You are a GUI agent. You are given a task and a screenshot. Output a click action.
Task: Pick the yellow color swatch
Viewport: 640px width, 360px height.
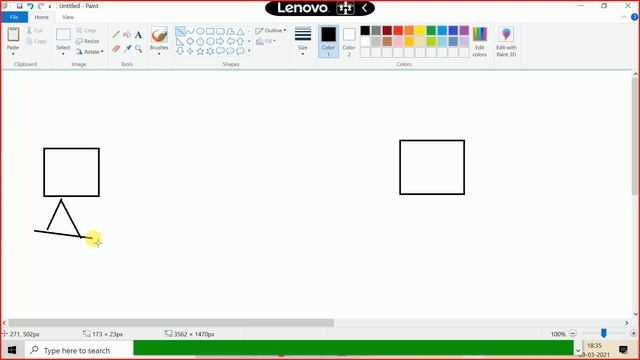[420, 31]
